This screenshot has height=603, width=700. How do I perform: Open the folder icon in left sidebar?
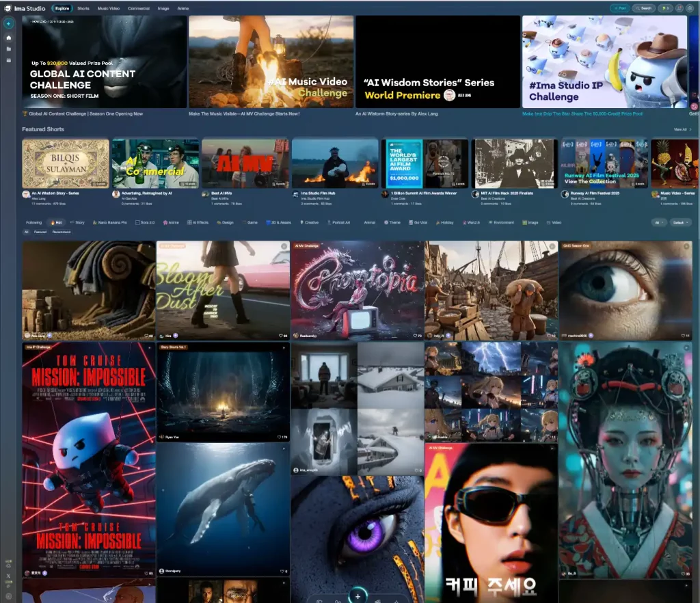tap(8, 49)
